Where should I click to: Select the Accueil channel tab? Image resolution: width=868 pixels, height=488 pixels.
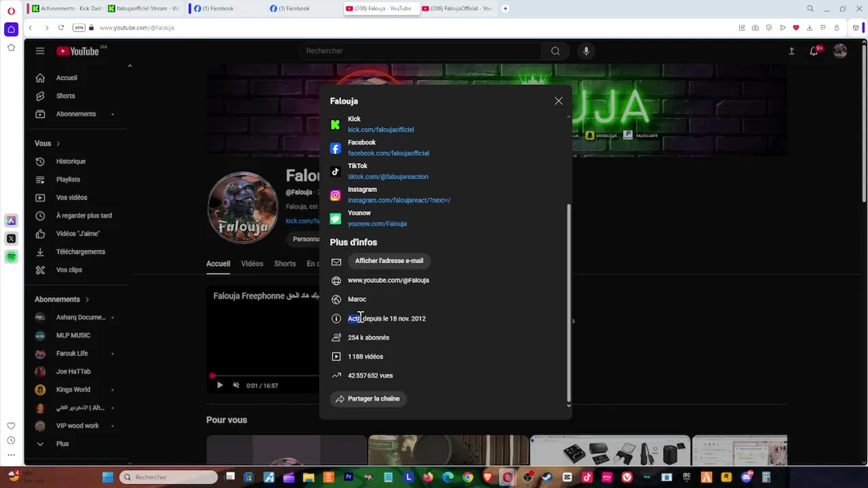pos(218,264)
